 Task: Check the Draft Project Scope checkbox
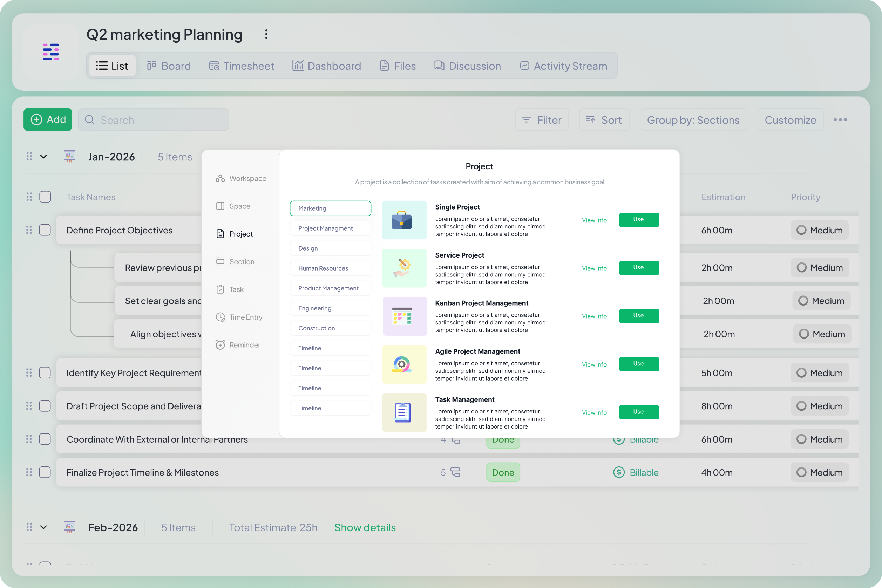point(45,406)
